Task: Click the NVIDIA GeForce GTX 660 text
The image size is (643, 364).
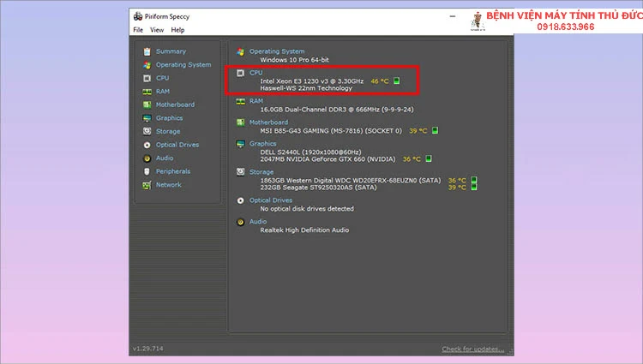Action: pos(328,158)
